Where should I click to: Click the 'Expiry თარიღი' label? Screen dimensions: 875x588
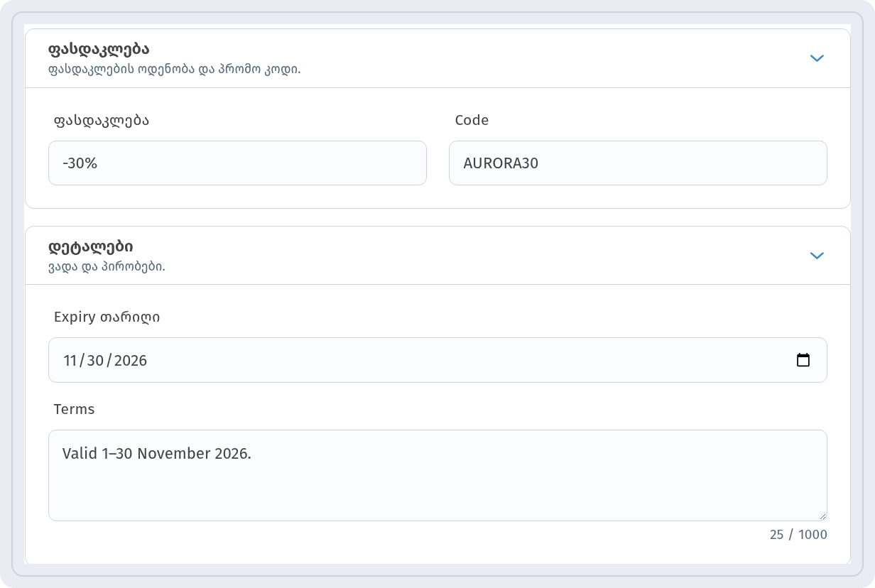click(107, 317)
